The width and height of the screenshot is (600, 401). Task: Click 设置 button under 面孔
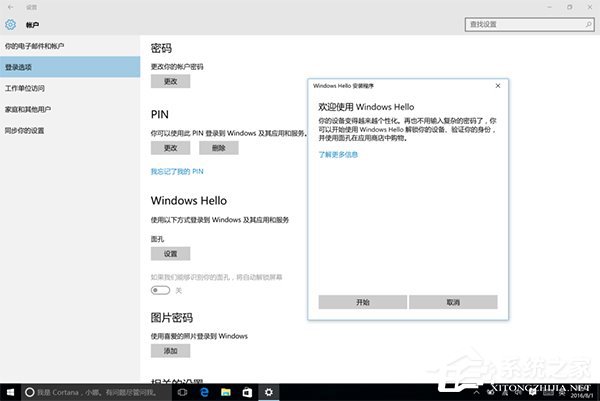click(x=170, y=254)
